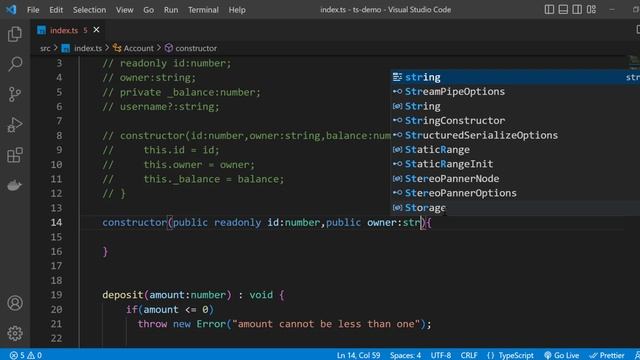Viewport: 640px width, 360px height.
Task: Open Run and Debug view
Action: tap(15, 125)
